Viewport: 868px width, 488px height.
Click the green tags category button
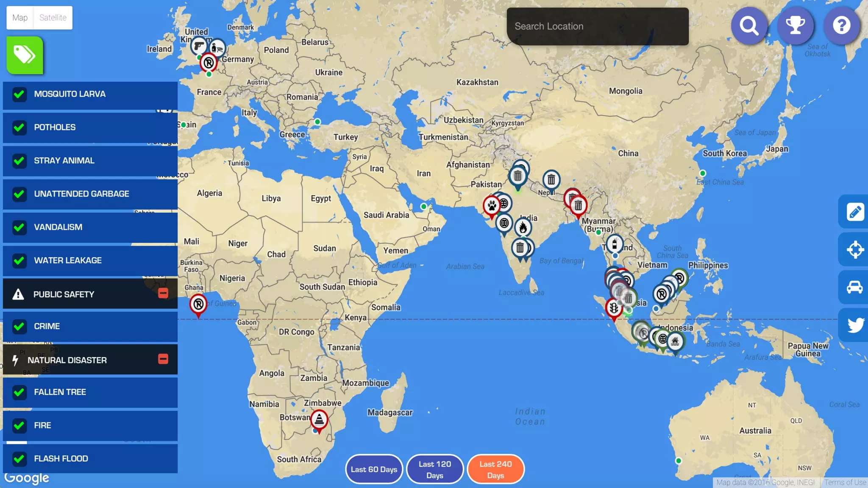pyautogui.click(x=25, y=55)
